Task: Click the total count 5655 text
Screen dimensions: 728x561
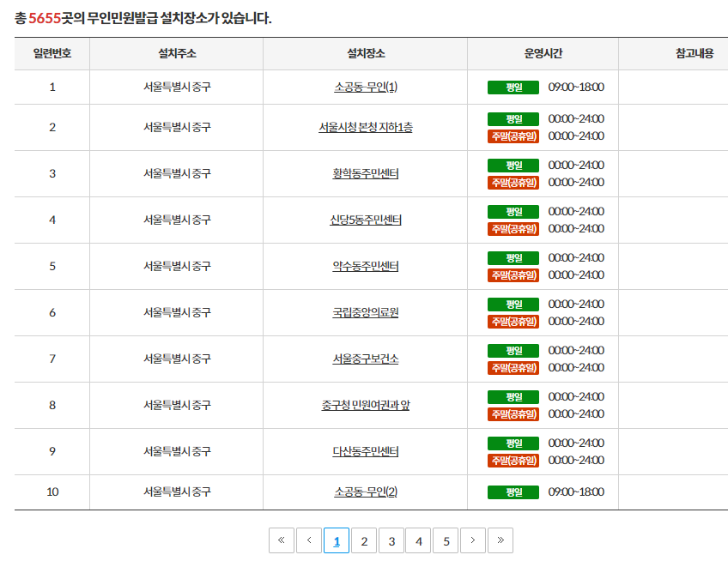Action: (45, 18)
